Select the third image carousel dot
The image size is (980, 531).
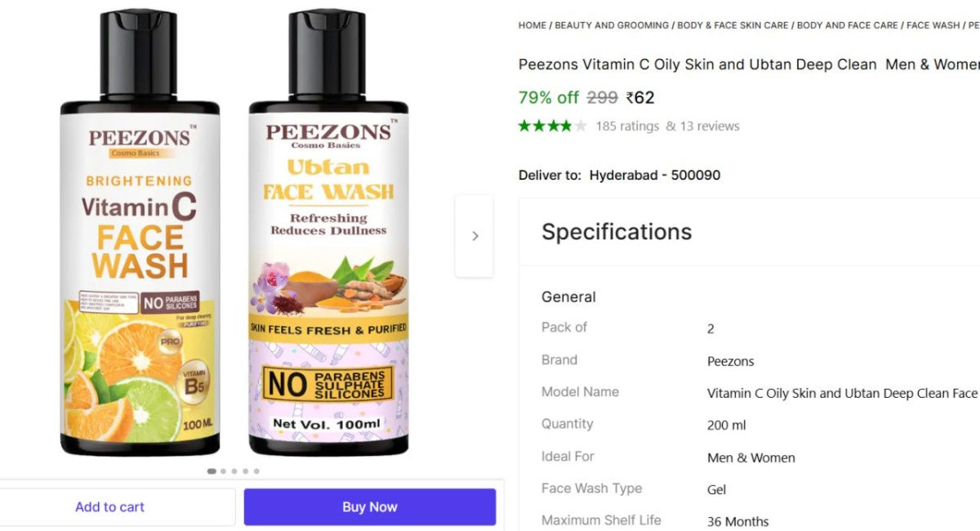(234, 471)
